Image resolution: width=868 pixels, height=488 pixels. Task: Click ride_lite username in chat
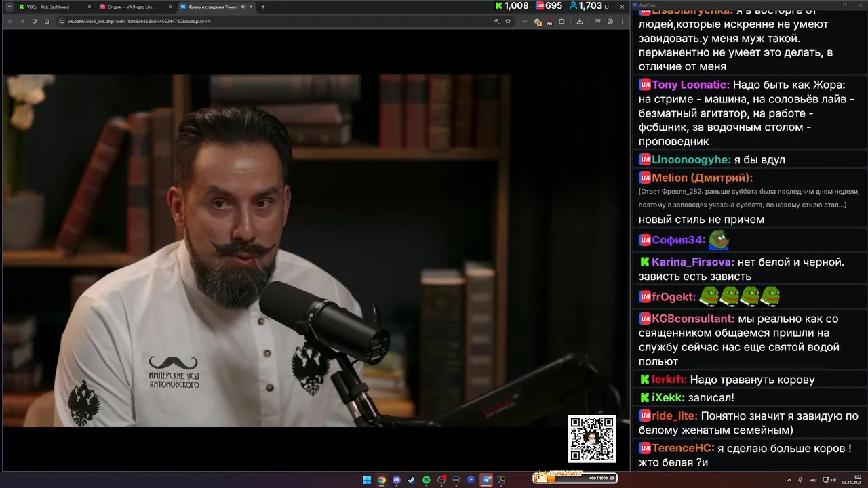(x=675, y=416)
